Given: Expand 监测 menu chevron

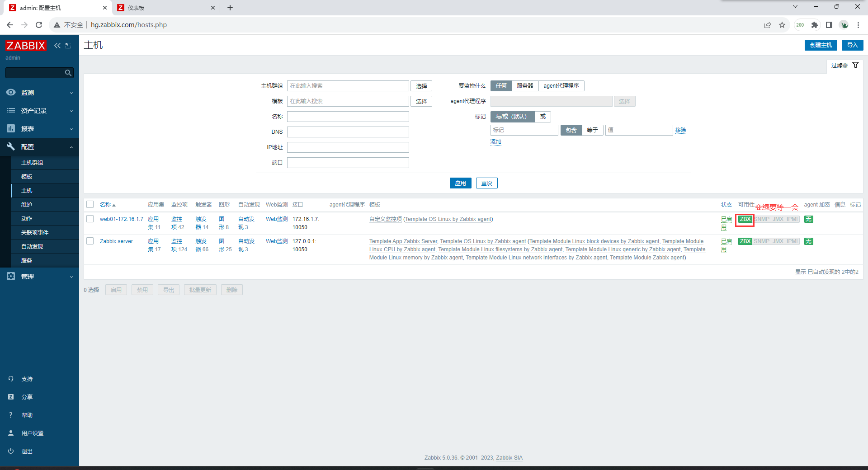Looking at the screenshot, I should coord(71,93).
